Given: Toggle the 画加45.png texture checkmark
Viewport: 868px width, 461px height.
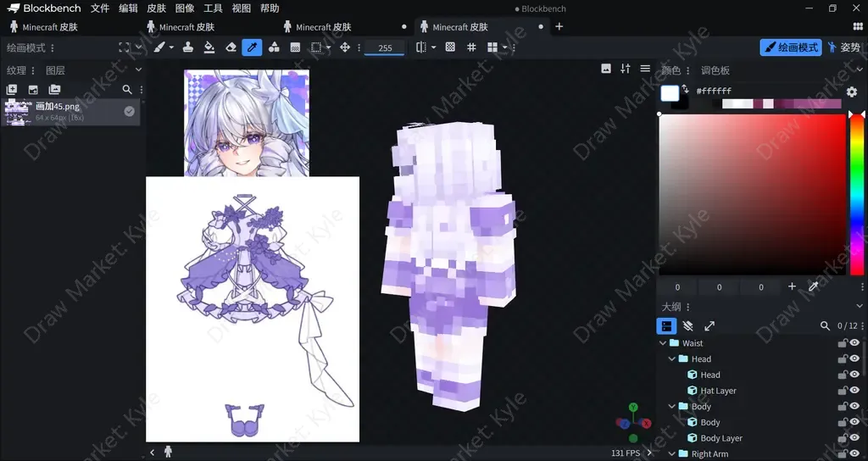Looking at the screenshot, I should point(129,111).
